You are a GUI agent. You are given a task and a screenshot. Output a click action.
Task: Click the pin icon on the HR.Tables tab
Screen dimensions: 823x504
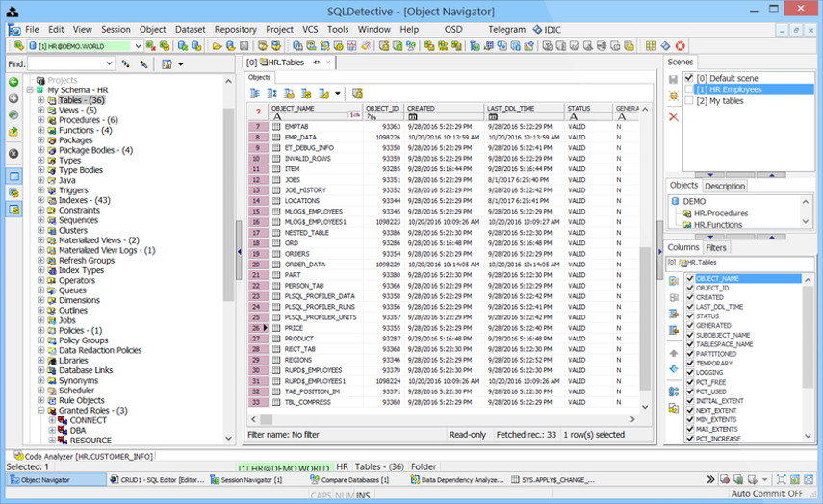316,63
